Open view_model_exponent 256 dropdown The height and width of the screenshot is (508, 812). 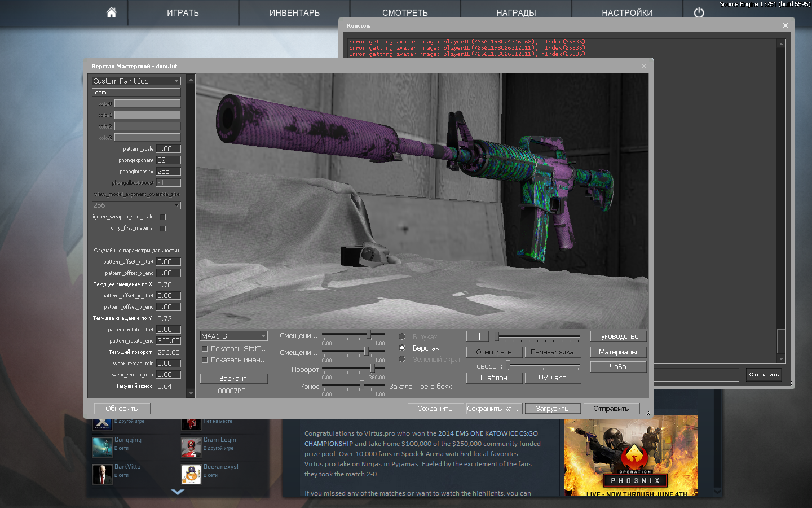pos(136,205)
